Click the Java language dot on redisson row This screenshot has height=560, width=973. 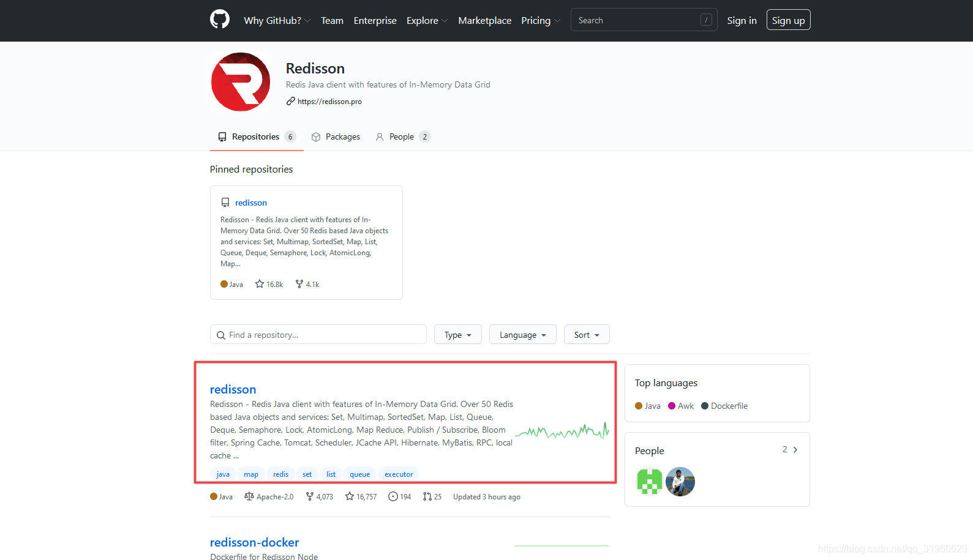(x=214, y=496)
